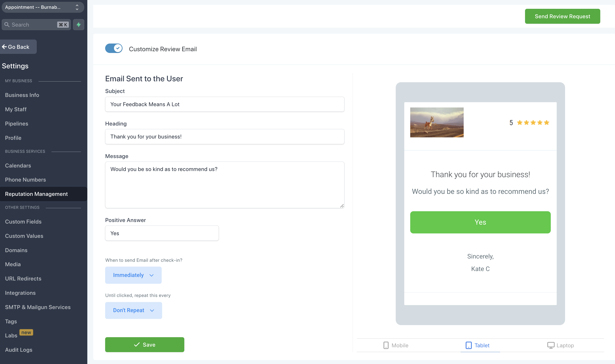Toggle the Customize Review Email switch
Screen dimensions: 615x364
(x=114, y=48)
